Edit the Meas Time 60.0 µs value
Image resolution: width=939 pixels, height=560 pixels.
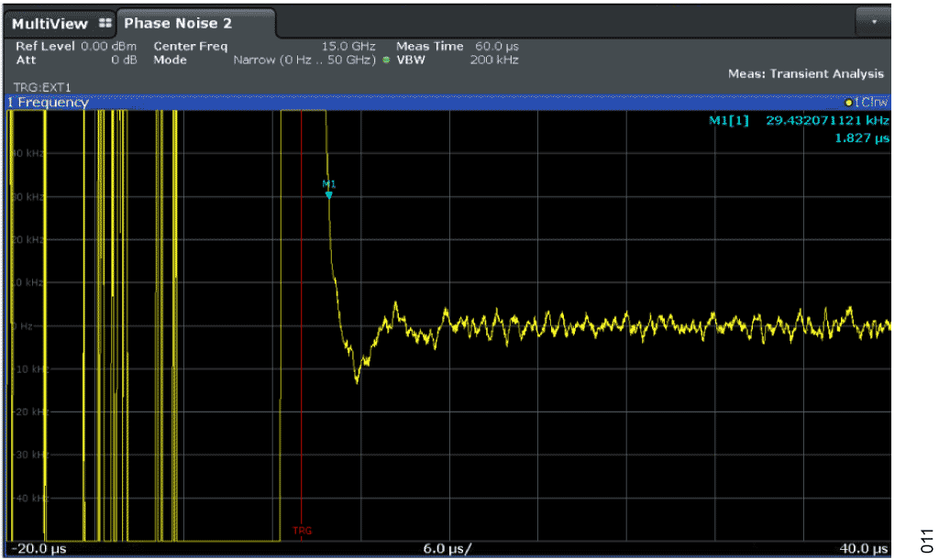(x=457, y=46)
